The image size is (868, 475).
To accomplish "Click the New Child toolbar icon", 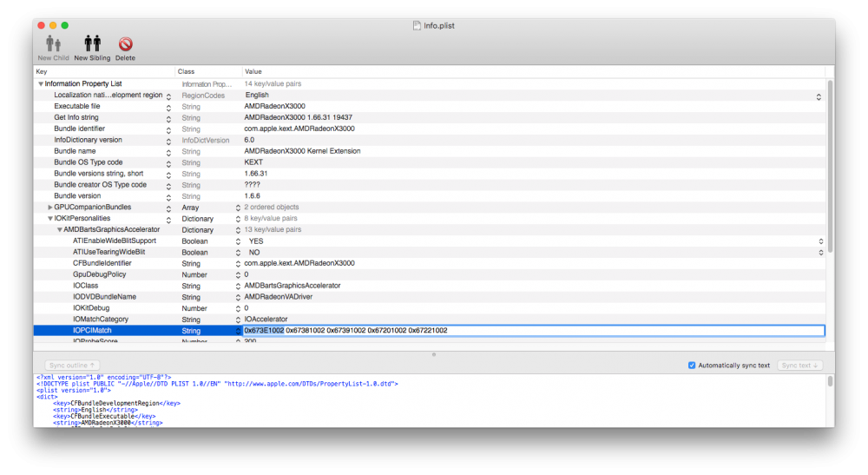I will pos(53,44).
